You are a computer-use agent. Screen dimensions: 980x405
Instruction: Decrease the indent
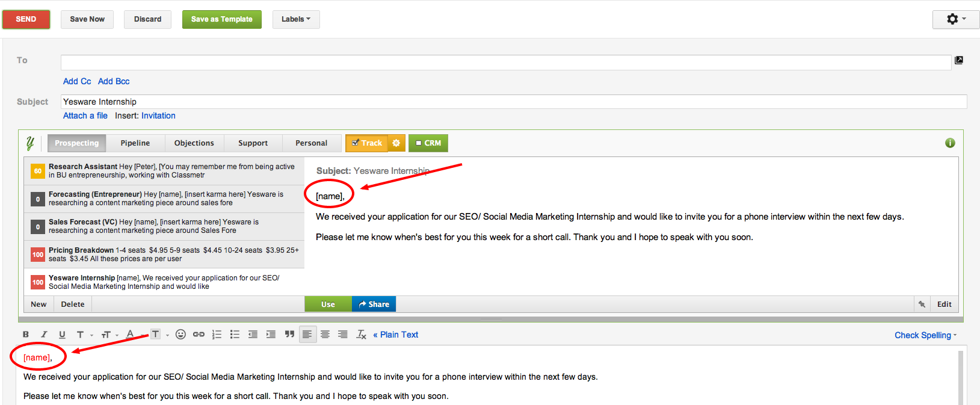pyautogui.click(x=253, y=335)
